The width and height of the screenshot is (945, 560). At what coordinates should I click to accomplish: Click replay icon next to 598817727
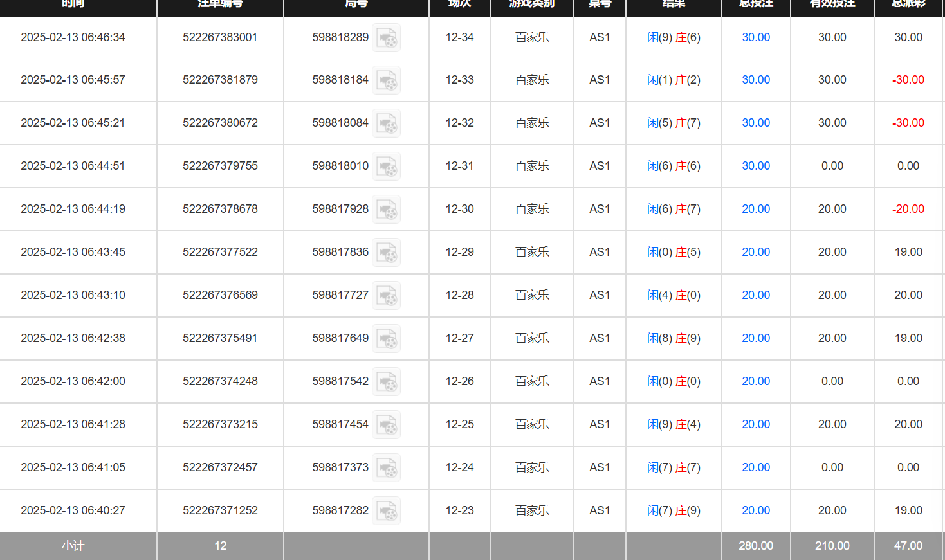click(x=387, y=296)
